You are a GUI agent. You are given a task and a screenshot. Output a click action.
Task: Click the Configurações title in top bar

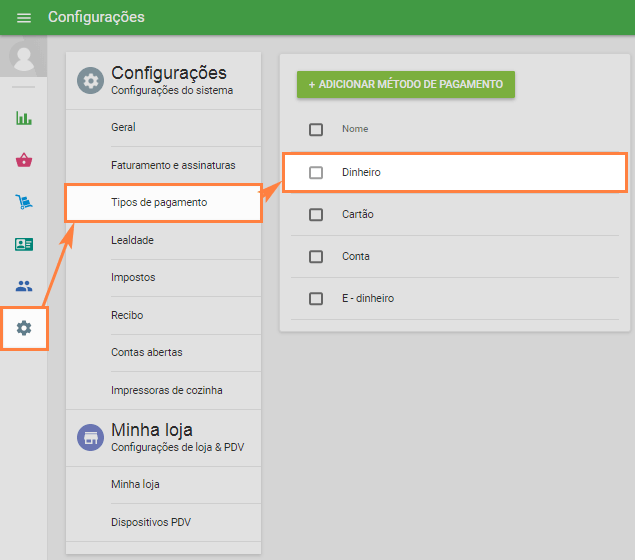tap(96, 17)
